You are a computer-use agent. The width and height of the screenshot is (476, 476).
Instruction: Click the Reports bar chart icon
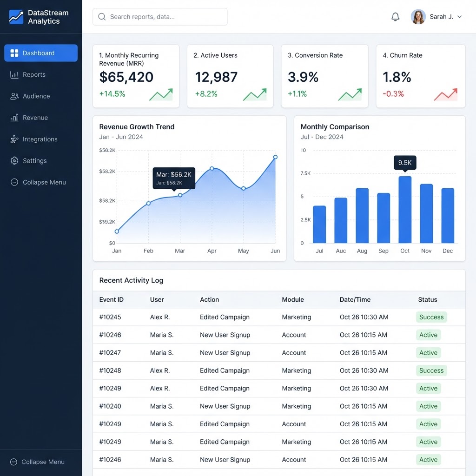click(14, 75)
